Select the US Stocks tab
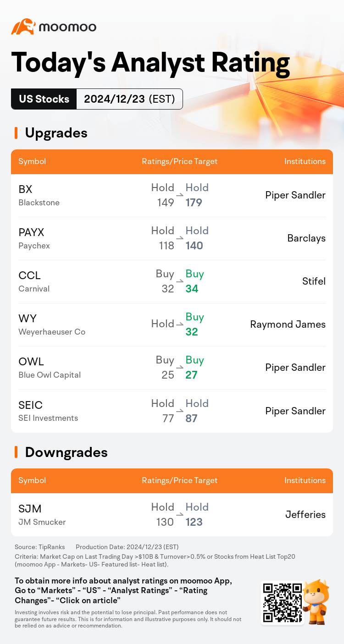The height and width of the screenshot is (644, 344). (x=44, y=99)
